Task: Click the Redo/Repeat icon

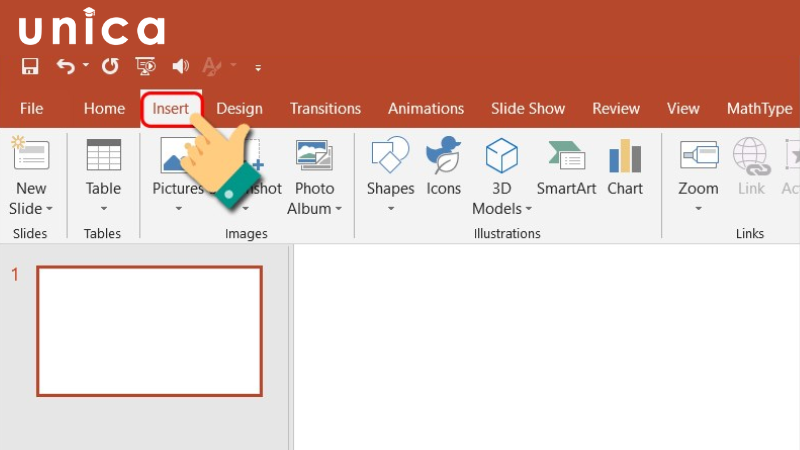Action: (110, 67)
